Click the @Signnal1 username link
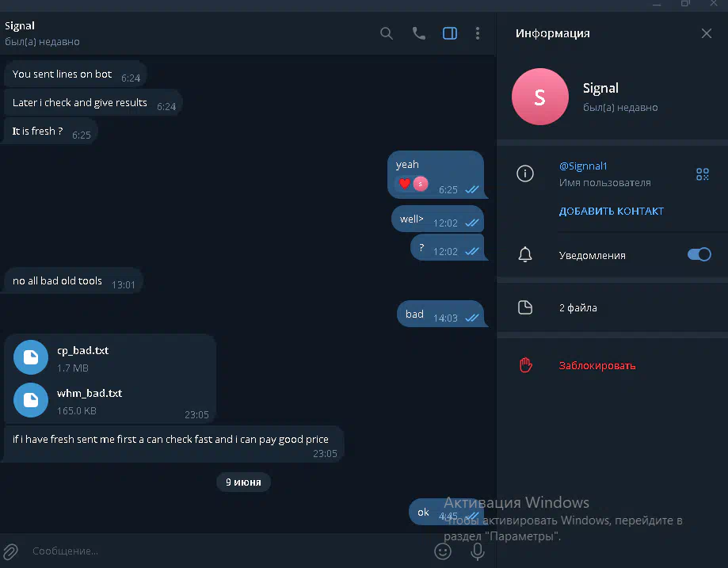Image resolution: width=728 pixels, height=568 pixels. (583, 166)
